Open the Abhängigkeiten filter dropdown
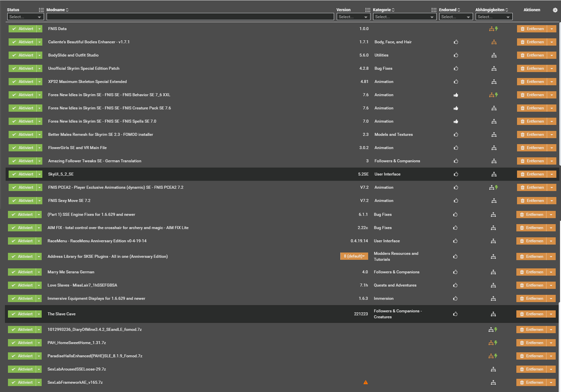Image resolution: width=561 pixels, height=392 pixels. (494, 17)
